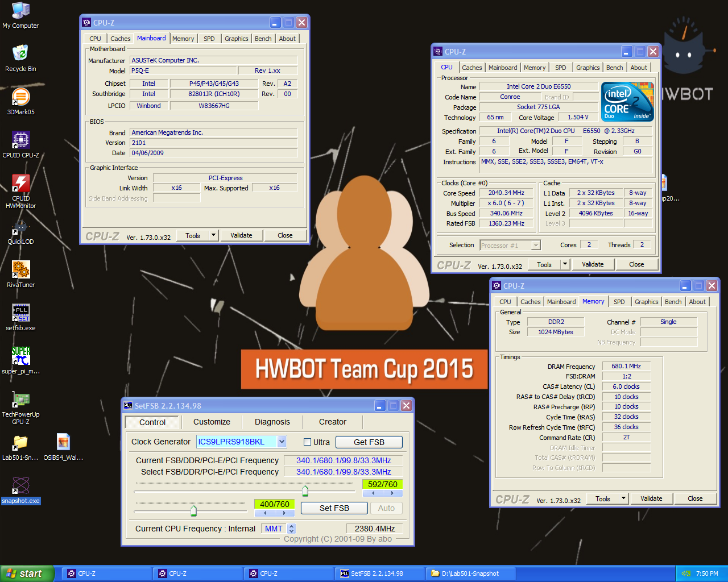Click the lower FSB slider thumb (400/760)

click(x=193, y=510)
